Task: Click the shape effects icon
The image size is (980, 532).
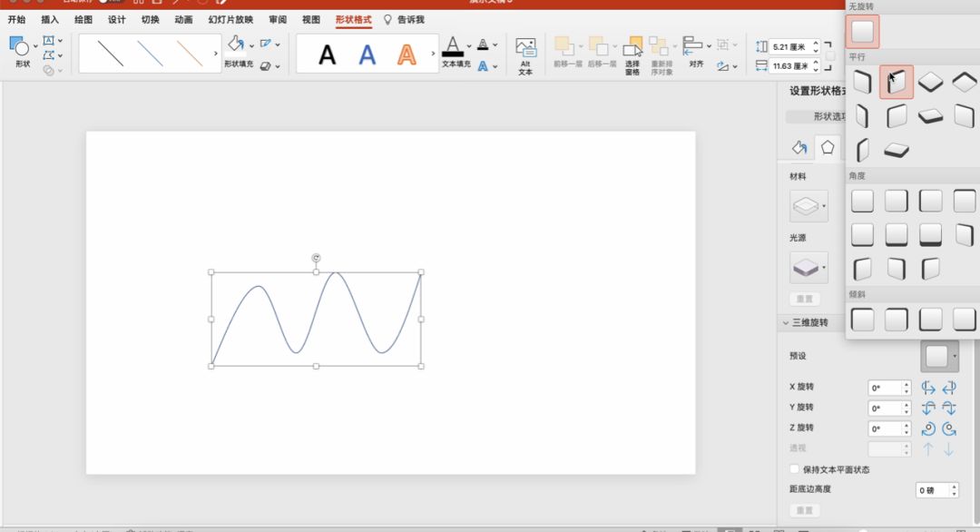Action: tap(266, 65)
